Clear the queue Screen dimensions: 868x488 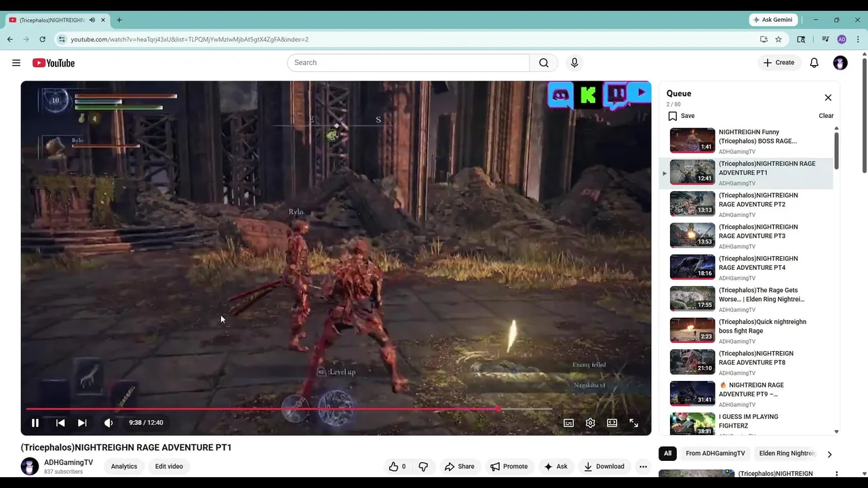tap(826, 116)
